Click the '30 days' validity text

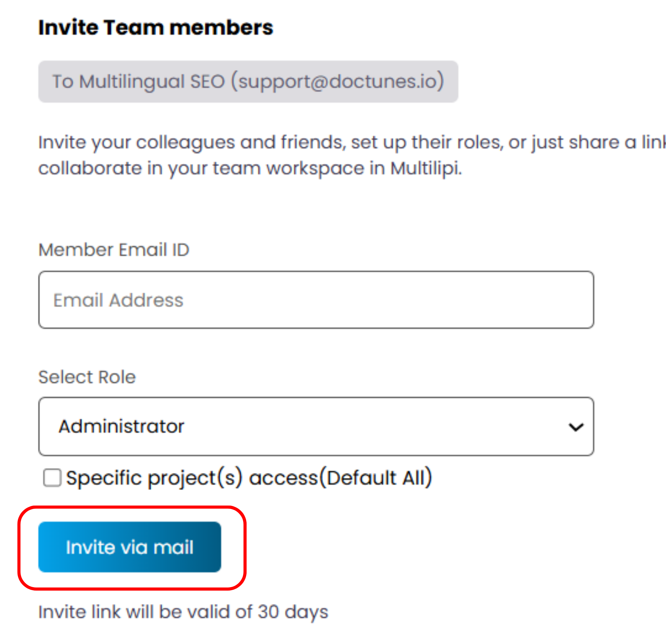293,612
